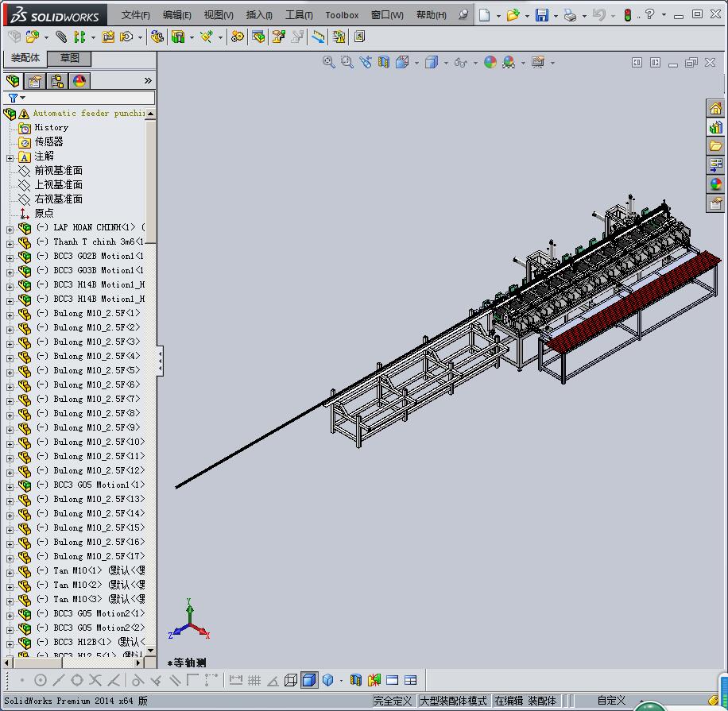Select the DisplayManager tab icon

[x=79, y=81]
